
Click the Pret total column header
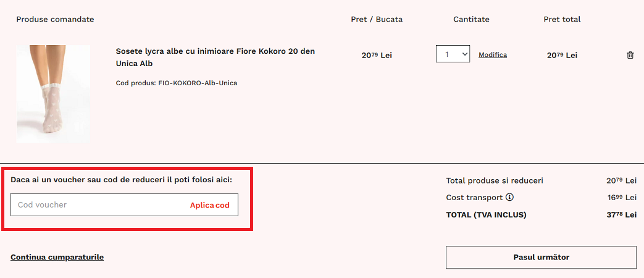562,19
